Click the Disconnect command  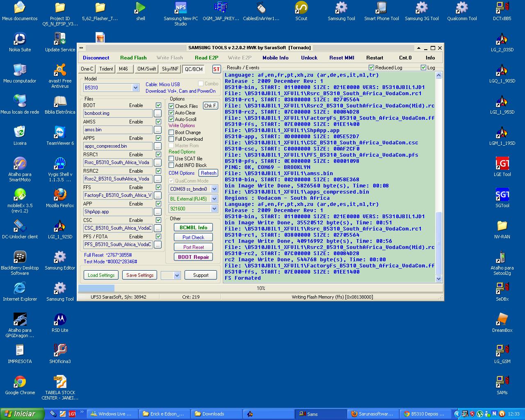pos(96,58)
